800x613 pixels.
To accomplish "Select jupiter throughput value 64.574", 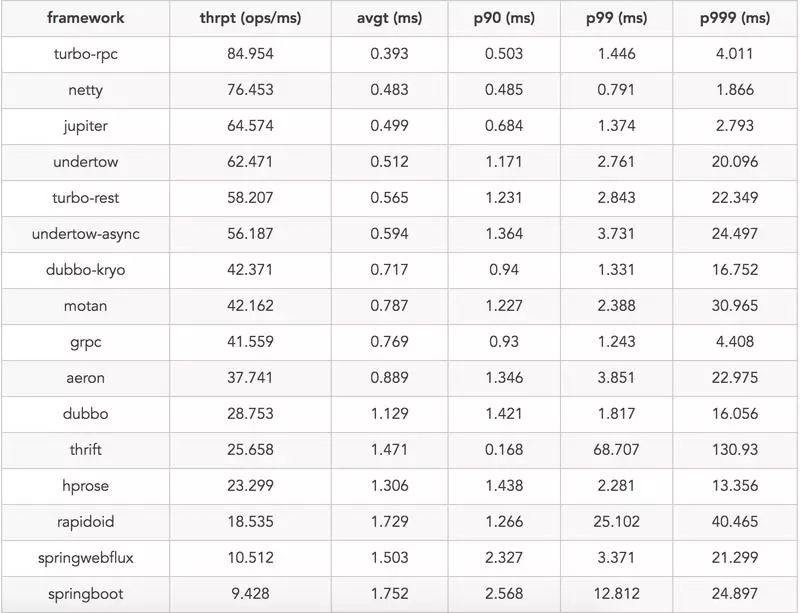I will click(x=251, y=126).
